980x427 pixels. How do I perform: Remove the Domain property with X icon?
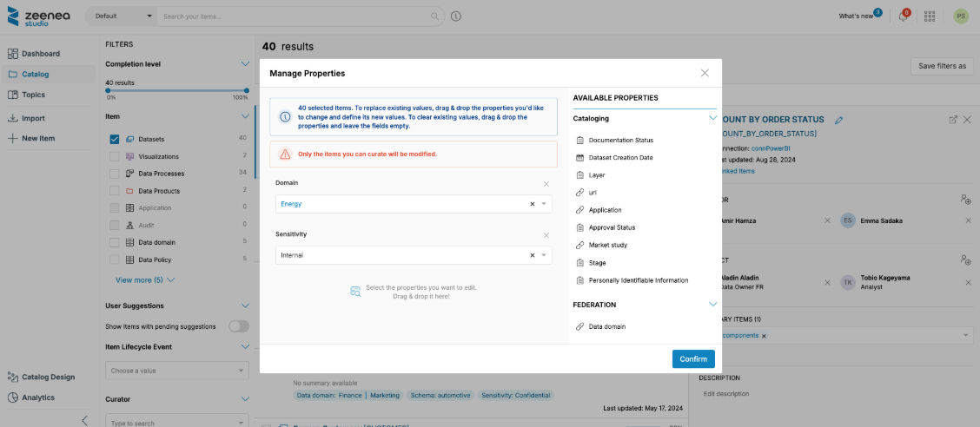coord(546,184)
